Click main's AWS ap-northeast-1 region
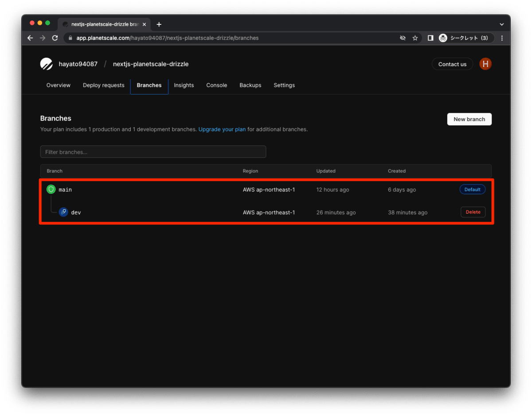 (269, 189)
